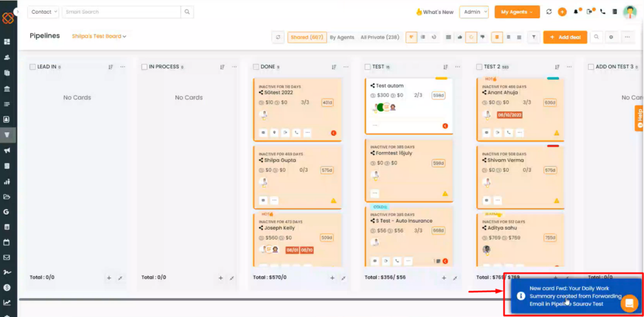Open the line chart icon in sidebar

(6, 303)
